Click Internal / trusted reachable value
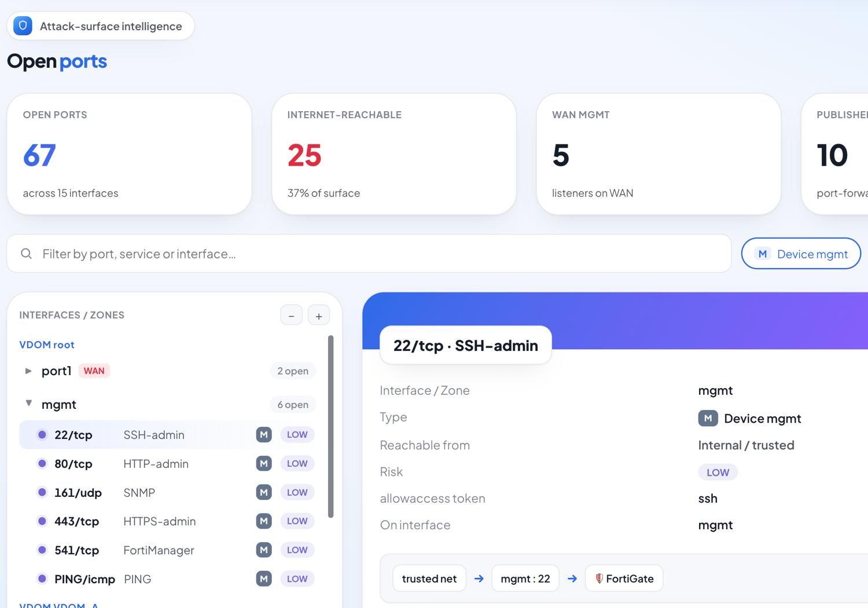 [746, 445]
